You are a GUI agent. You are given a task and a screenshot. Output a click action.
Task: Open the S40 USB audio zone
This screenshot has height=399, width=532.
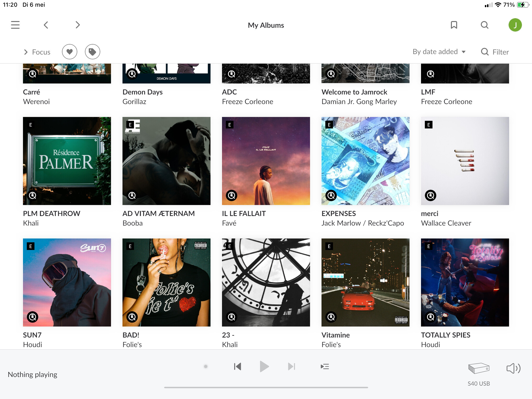point(479,374)
